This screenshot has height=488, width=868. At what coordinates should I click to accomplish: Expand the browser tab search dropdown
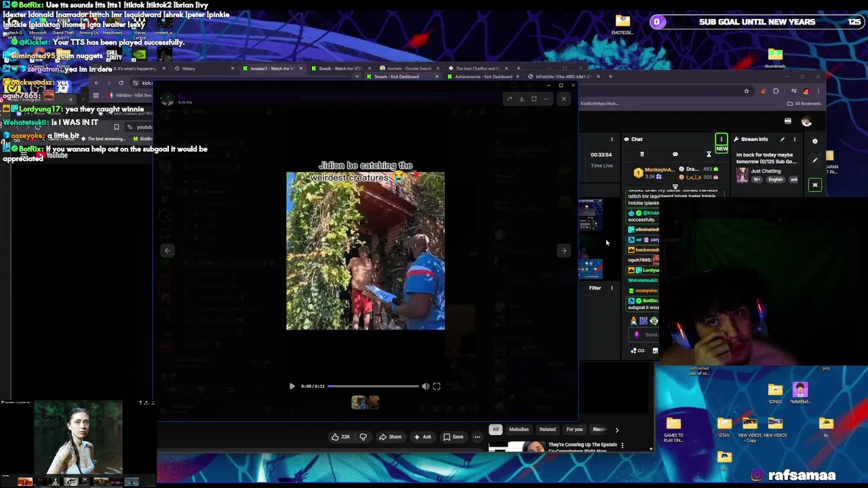pos(357,77)
